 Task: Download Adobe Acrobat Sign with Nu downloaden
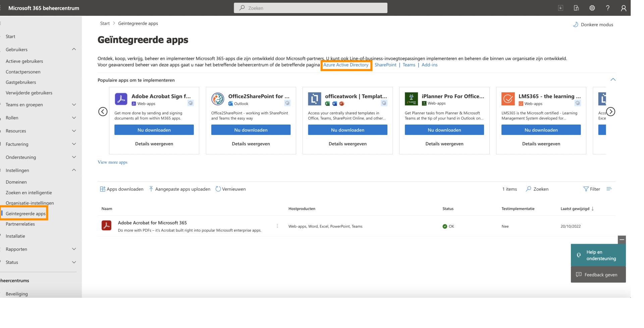[x=154, y=130]
